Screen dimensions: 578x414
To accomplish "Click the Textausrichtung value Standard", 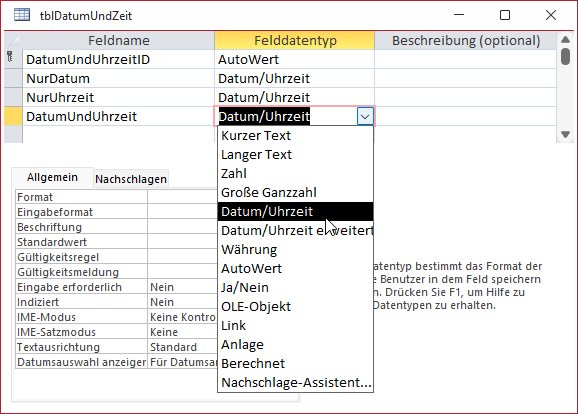I will 183,347.
